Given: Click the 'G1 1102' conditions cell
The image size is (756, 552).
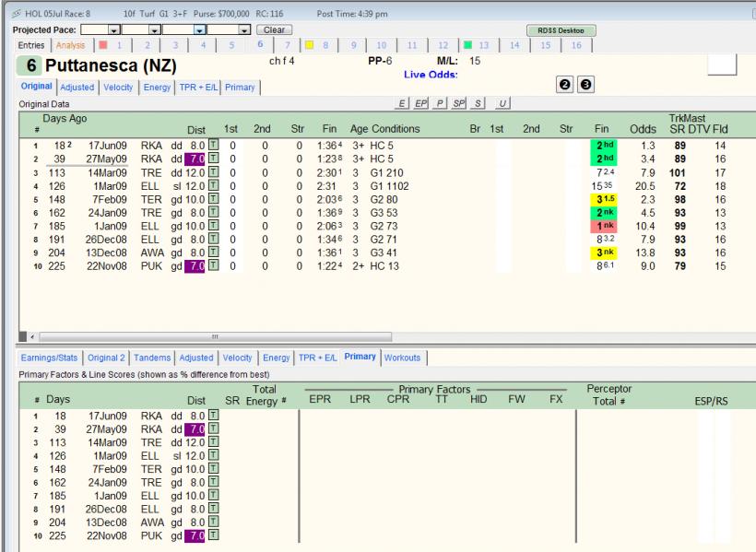Looking at the screenshot, I should pos(389,186).
